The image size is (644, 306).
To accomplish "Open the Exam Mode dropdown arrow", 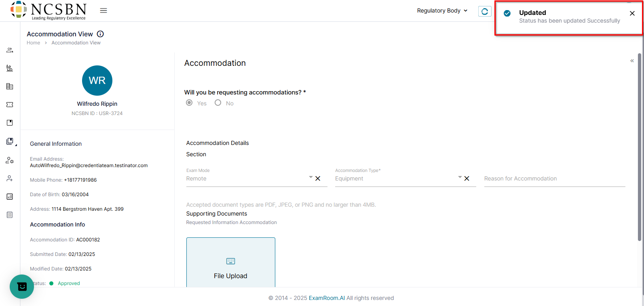I will click(x=311, y=177).
